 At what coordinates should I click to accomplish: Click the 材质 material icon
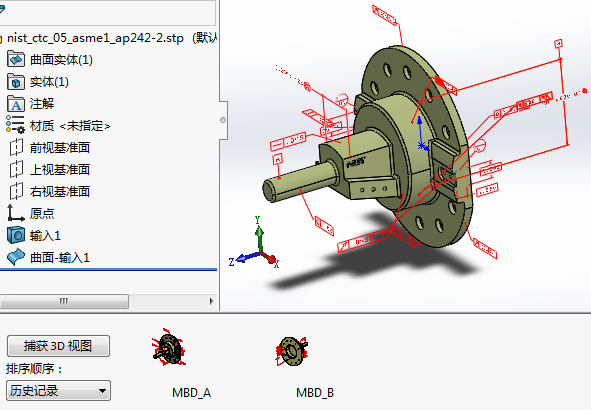point(15,125)
